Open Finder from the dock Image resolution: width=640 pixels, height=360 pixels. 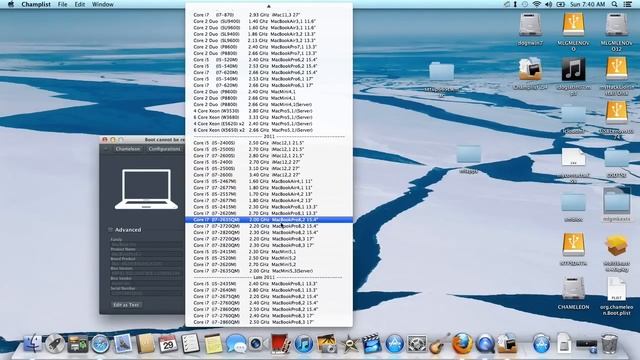[33, 343]
